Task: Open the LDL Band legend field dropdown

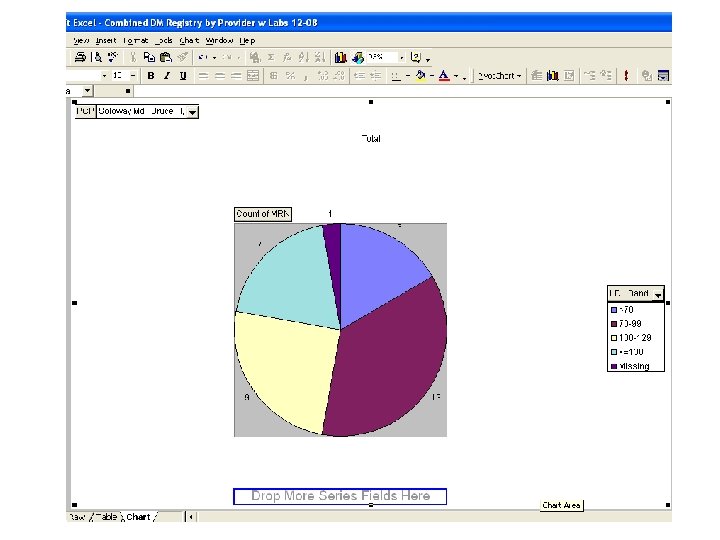Action: pos(658,294)
